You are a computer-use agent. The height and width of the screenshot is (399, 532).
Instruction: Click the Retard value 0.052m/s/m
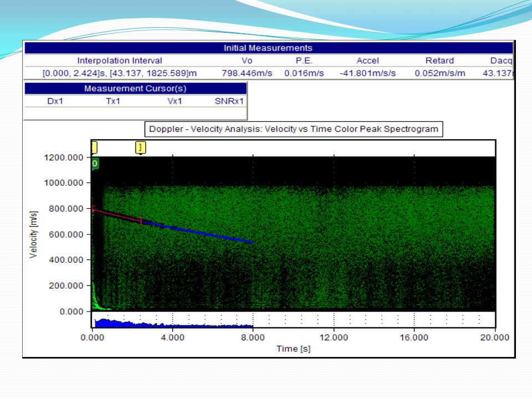(439, 73)
